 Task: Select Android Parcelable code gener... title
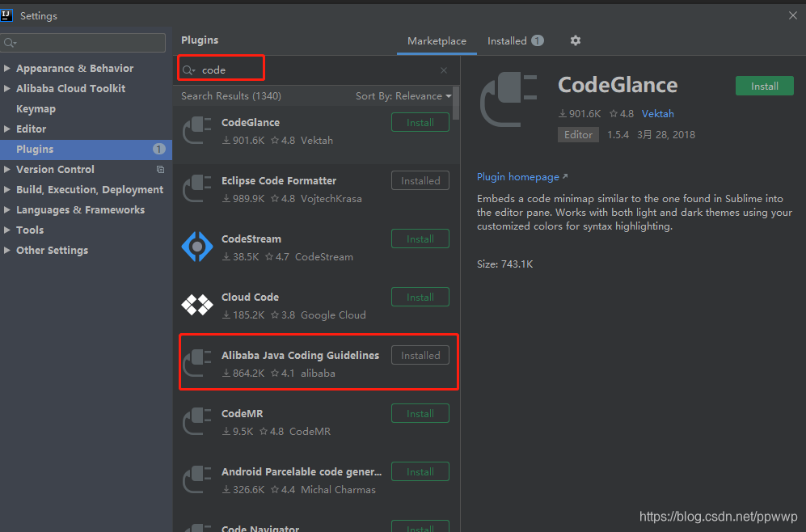point(302,471)
